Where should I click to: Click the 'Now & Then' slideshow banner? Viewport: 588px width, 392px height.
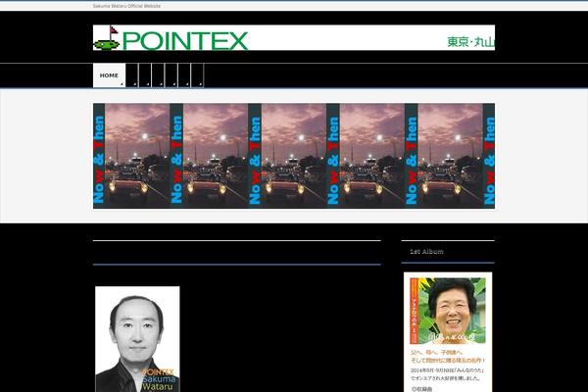pyautogui.click(x=294, y=156)
